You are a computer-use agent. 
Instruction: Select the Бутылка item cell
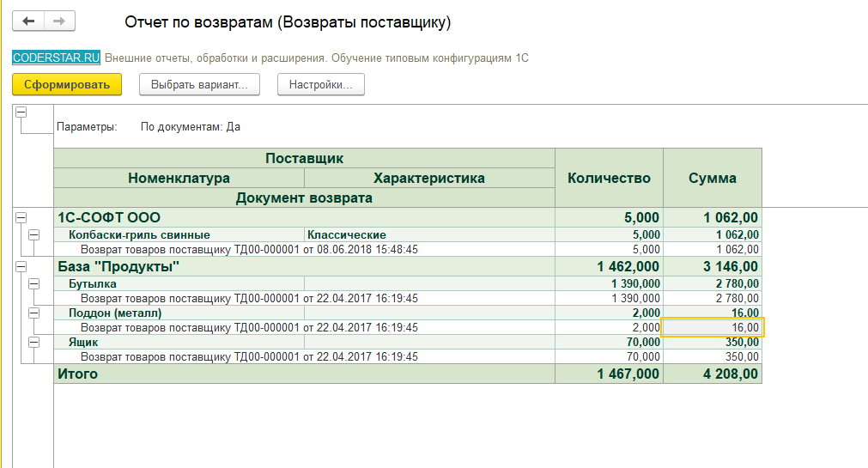[x=179, y=284]
